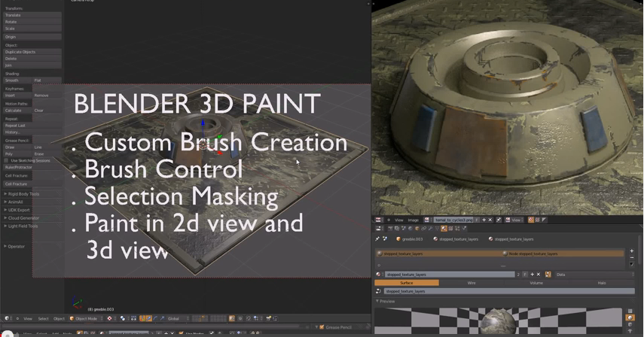Toggle color and alpha channel display button
The height and width of the screenshot is (337, 644).
531,220
